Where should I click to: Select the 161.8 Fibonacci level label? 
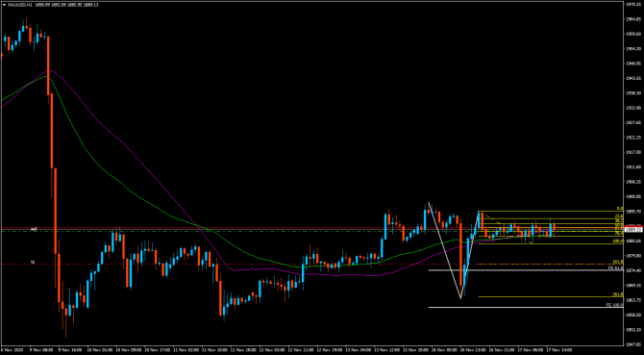point(619,262)
